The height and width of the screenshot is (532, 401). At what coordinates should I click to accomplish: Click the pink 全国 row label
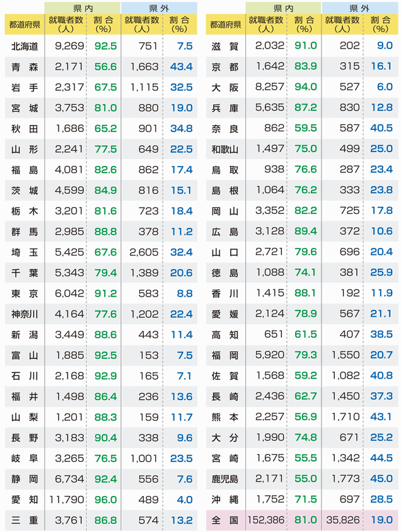point(225,520)
